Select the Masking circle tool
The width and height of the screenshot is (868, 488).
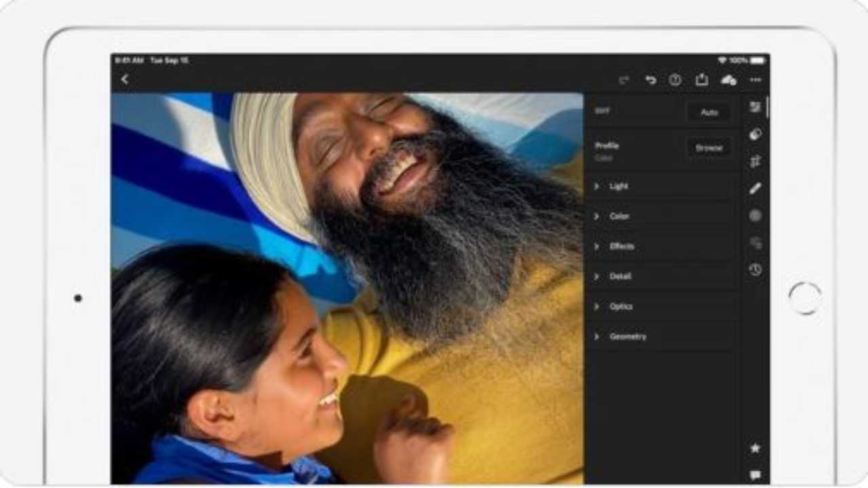click(x=755, y=216)
